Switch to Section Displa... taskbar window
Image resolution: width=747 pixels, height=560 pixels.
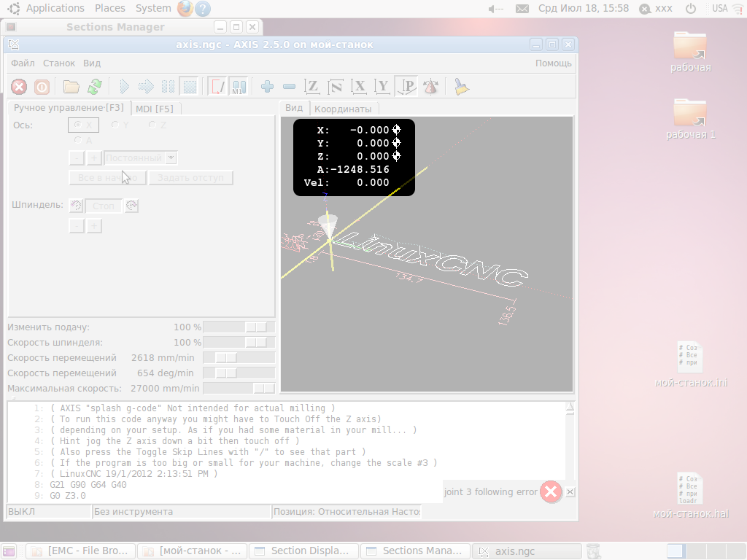click(x=304, y=551)
